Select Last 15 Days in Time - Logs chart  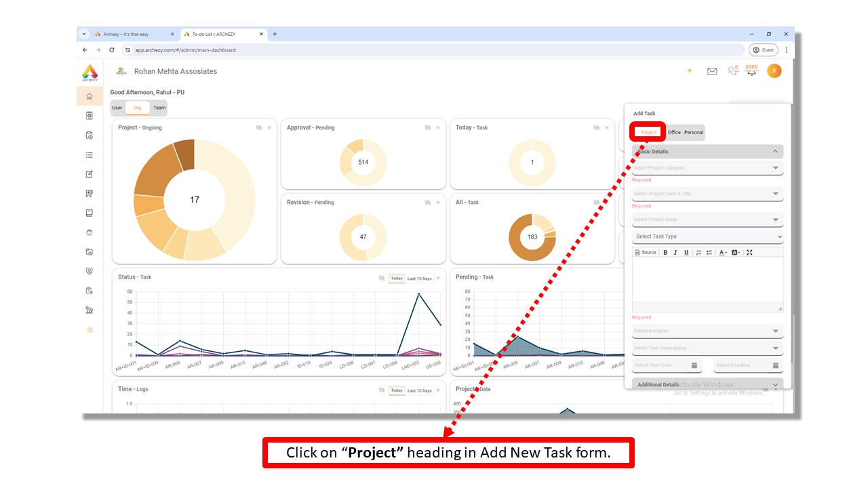[419, 391]
